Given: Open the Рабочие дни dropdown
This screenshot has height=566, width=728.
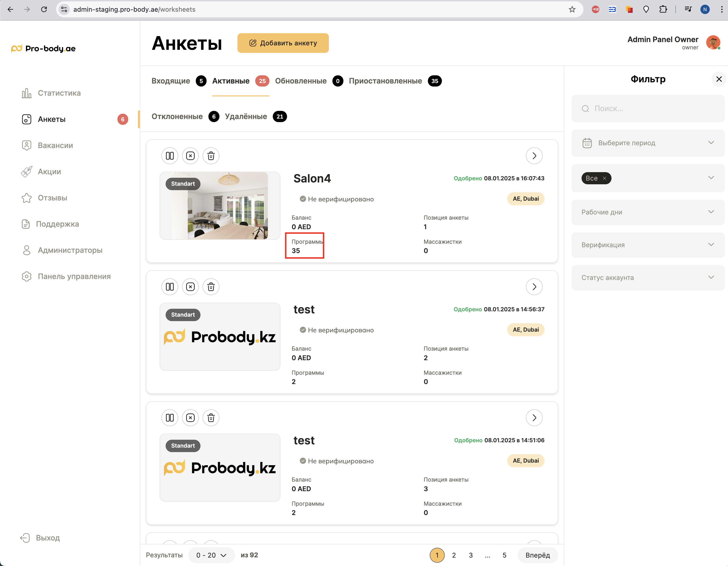Looking at the screenshot, I should 648,212.
